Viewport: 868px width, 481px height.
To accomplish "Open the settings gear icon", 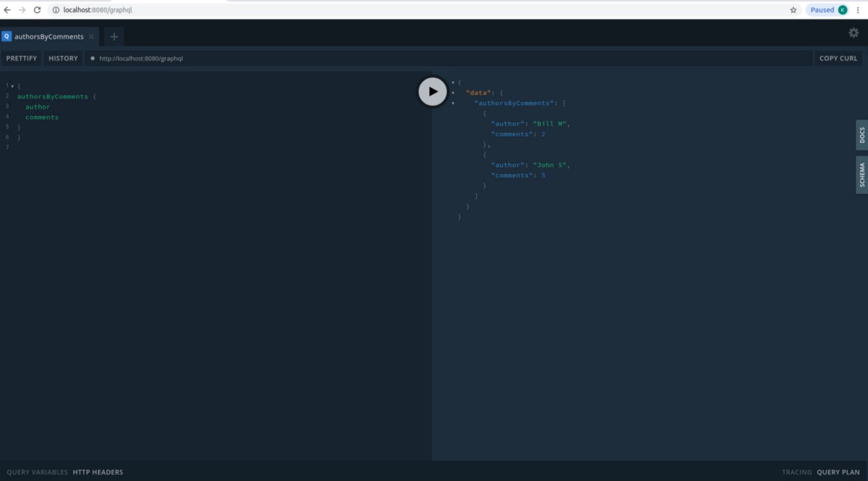I will [854, 33].
